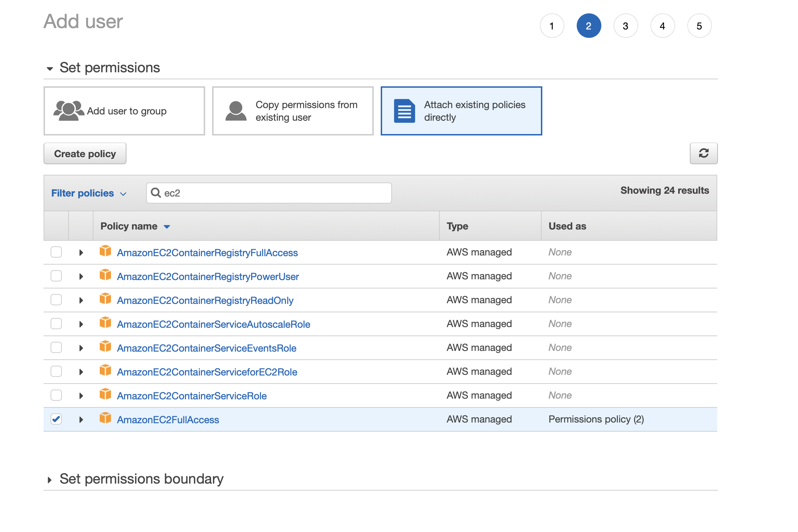The image size is (798, 532).
Task: Click the policy box icon for AmazonEC2ContainerRegistryPowerUser
Action: [x=105, y=275]
